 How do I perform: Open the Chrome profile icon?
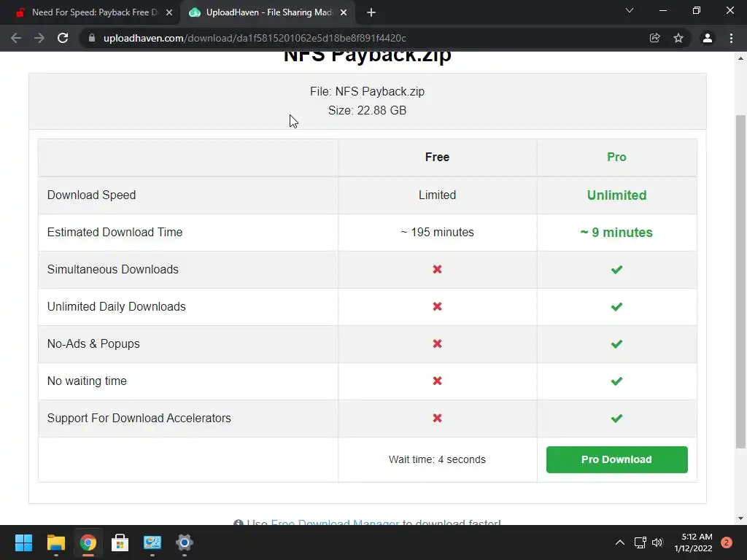708,38
